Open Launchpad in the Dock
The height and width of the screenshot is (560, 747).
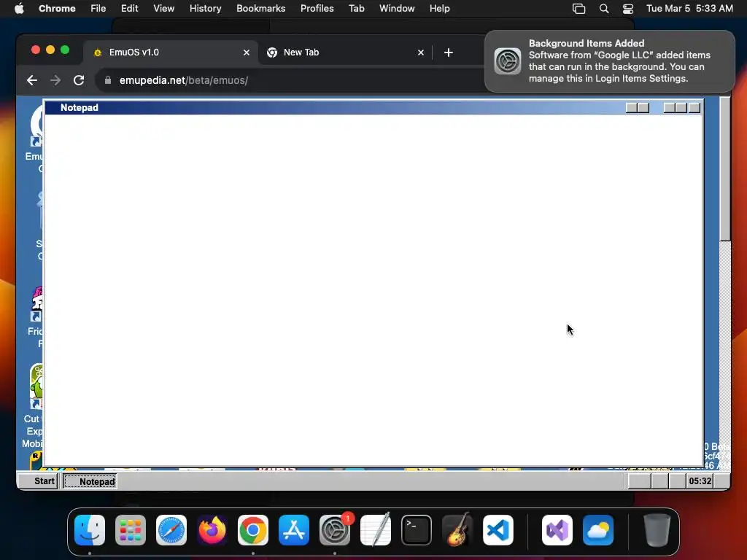point(131,530)
